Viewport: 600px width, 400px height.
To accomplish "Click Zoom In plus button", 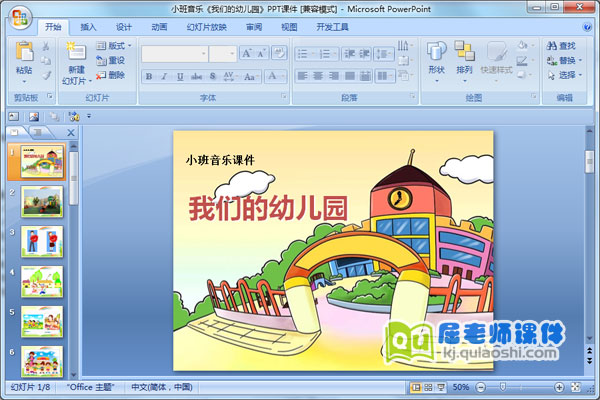I will (559, 387).
